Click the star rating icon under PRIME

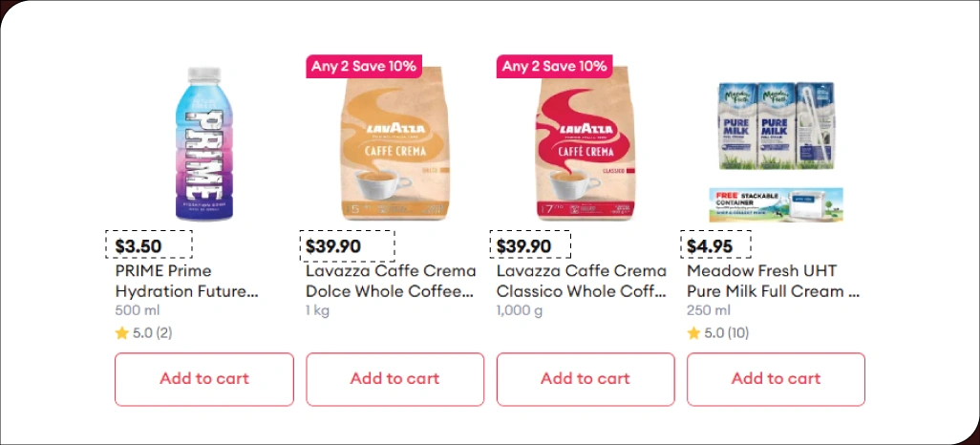click(121, 333)
